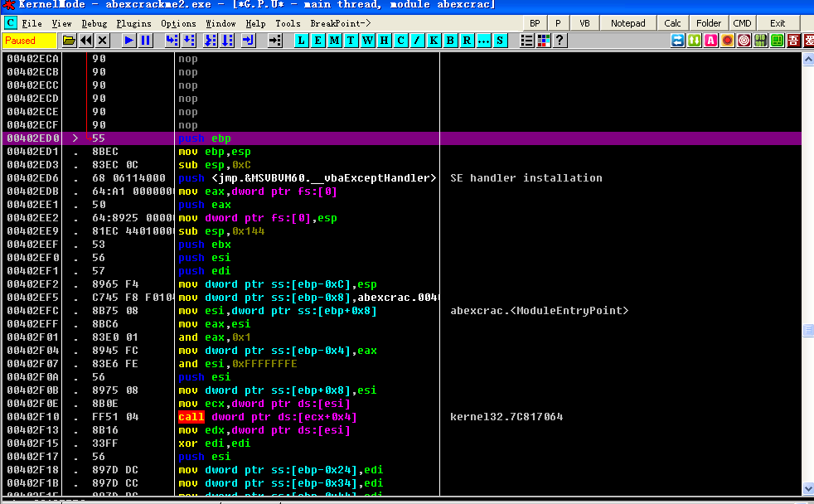Viewport: 814px width, 504px height.
Task: Launch Notepad from the toolbar button
Action: point(628,23)
